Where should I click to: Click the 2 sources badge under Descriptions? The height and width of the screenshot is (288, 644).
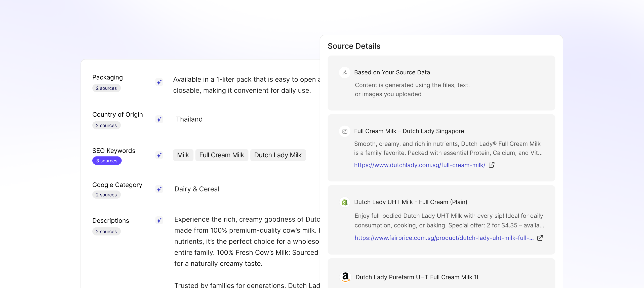tap(106, 231)
